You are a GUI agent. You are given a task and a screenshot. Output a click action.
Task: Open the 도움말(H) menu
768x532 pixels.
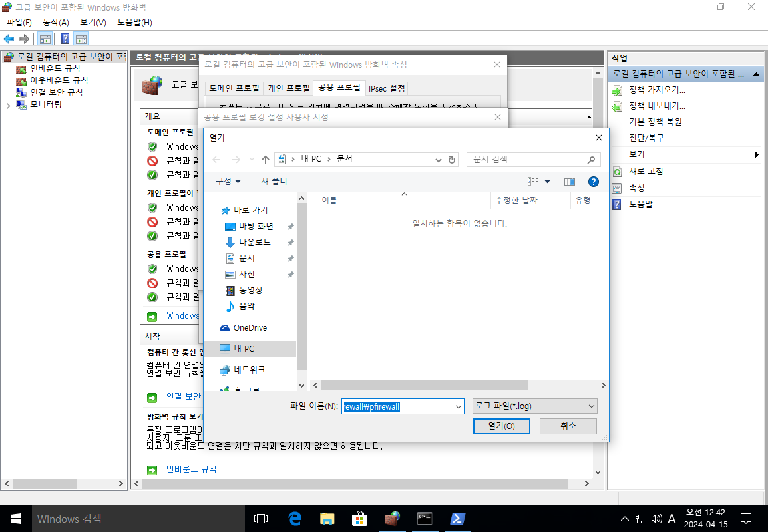[134, 23]
